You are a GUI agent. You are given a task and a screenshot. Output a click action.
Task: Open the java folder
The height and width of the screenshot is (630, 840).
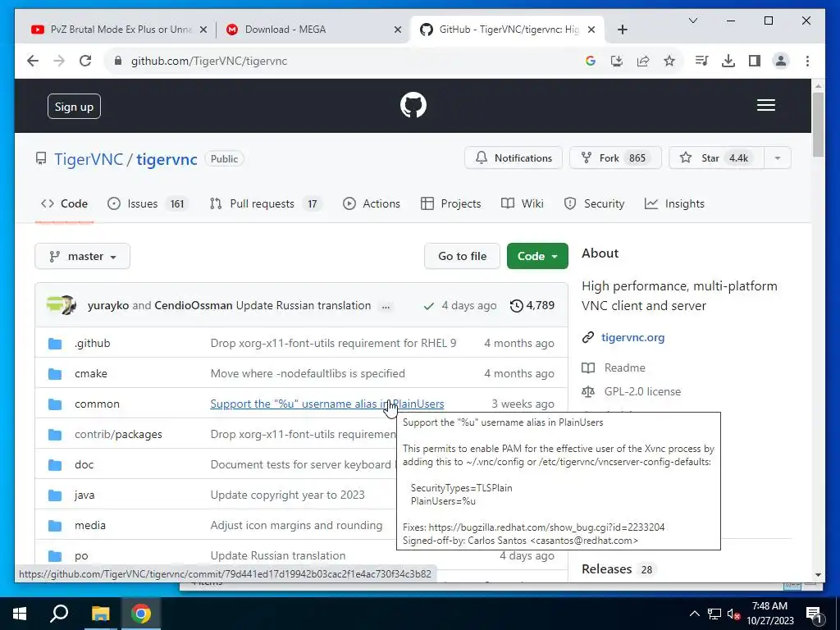tap(84, 495)
